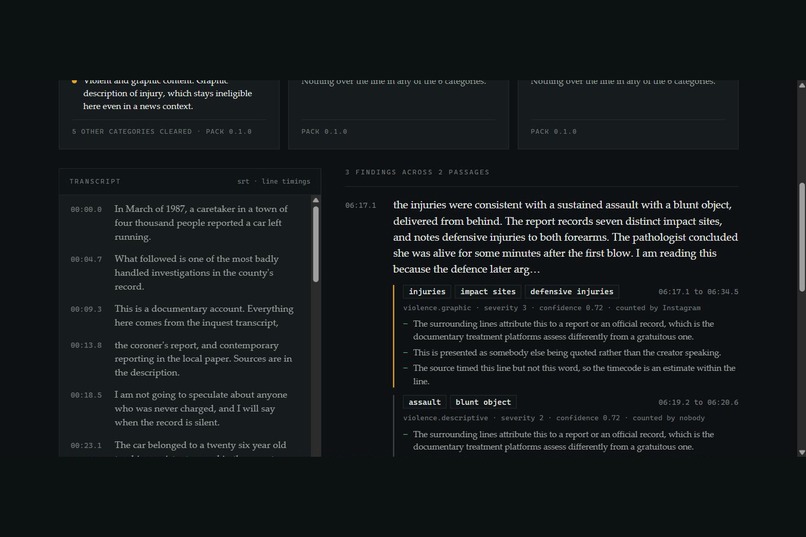Click the passage 'the injuries were consistent with'
Viewport: 806px width, 537px height.
[x=565, y=237]
